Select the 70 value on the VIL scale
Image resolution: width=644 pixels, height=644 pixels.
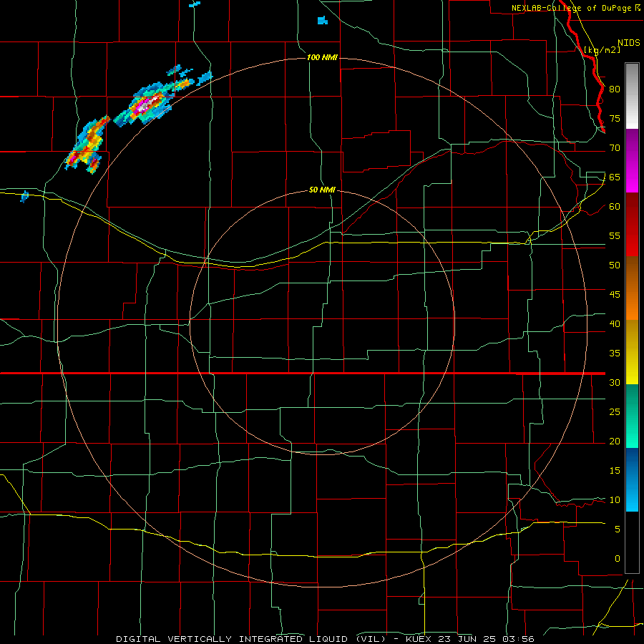pos(615,148)
